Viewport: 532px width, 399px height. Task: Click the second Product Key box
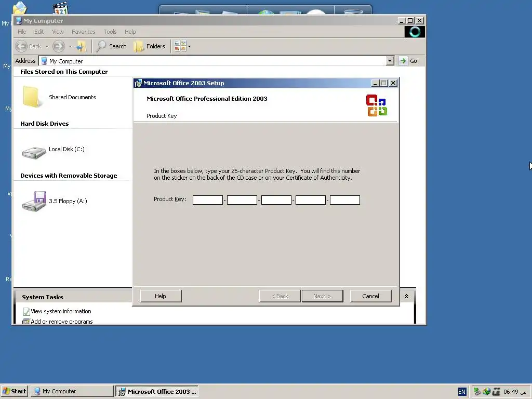pos(242,200)
